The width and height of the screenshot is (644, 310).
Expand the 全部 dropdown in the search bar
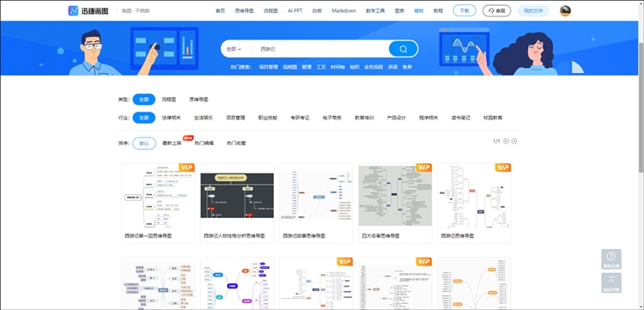click(234, 49)
